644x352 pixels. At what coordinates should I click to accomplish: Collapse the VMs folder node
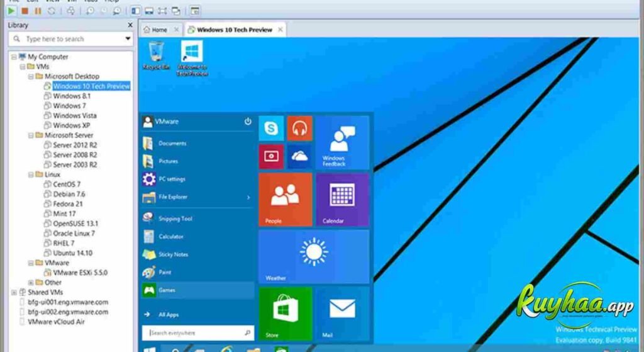[23, 67]
